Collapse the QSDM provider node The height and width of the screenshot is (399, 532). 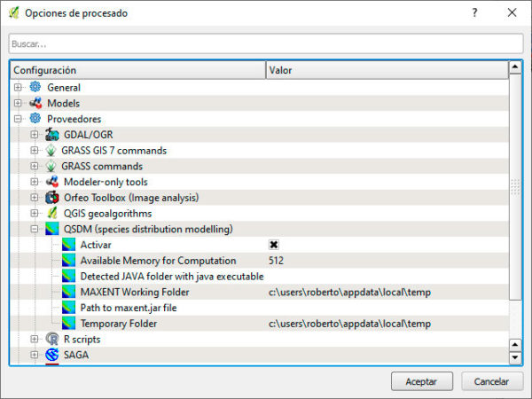35,229
